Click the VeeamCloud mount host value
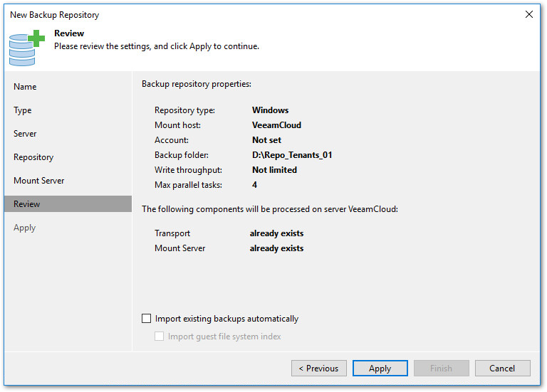The height and width of the screenshot is (392, 547). (276, 125)
